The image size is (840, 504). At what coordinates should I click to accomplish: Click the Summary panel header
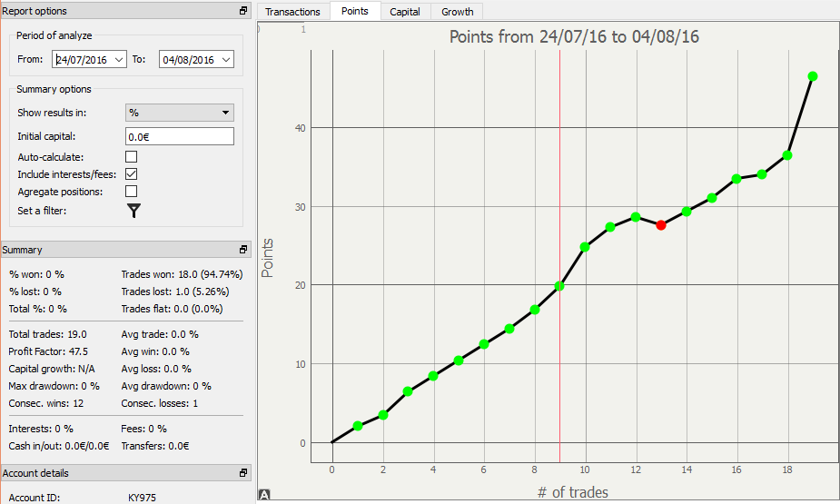[x=126, y=250]
